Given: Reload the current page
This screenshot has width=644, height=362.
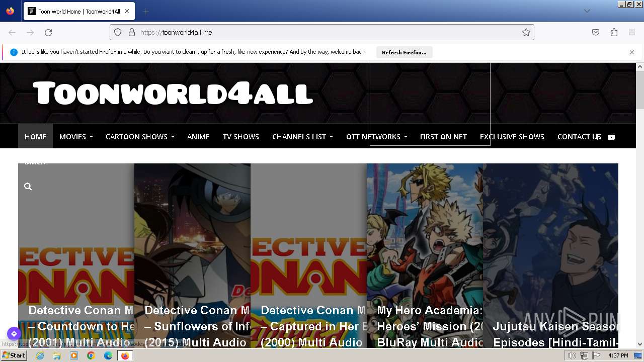Looking at the screenshot, I should (x=48, y=32).
